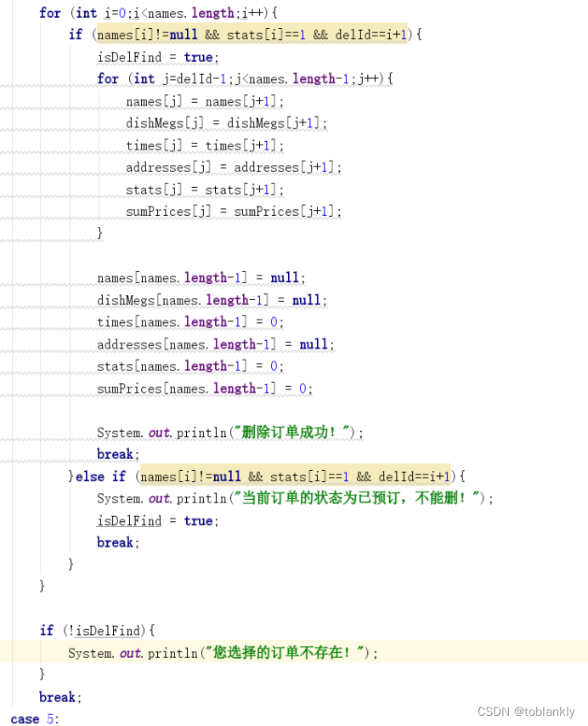The width and height of the screenshot is (588, 726).
Task: Click the line addresses[j] = addresses[j+1]
Action: 234,167
